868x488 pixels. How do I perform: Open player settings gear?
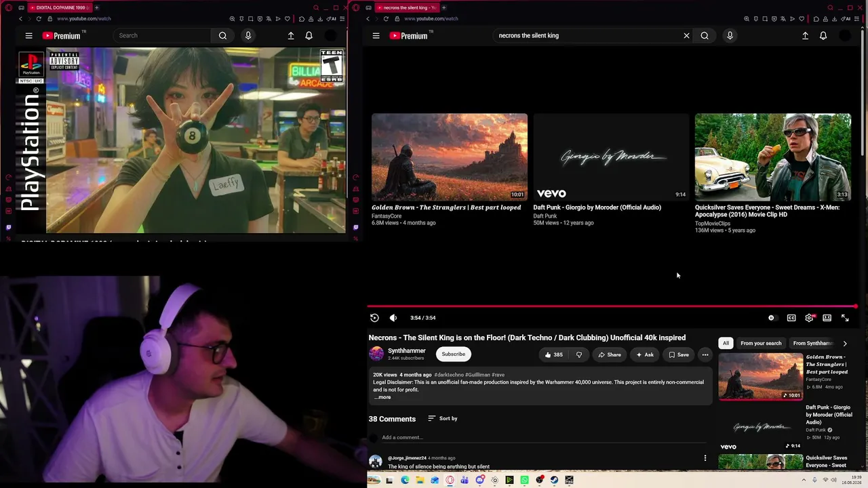tap(809, 318)
